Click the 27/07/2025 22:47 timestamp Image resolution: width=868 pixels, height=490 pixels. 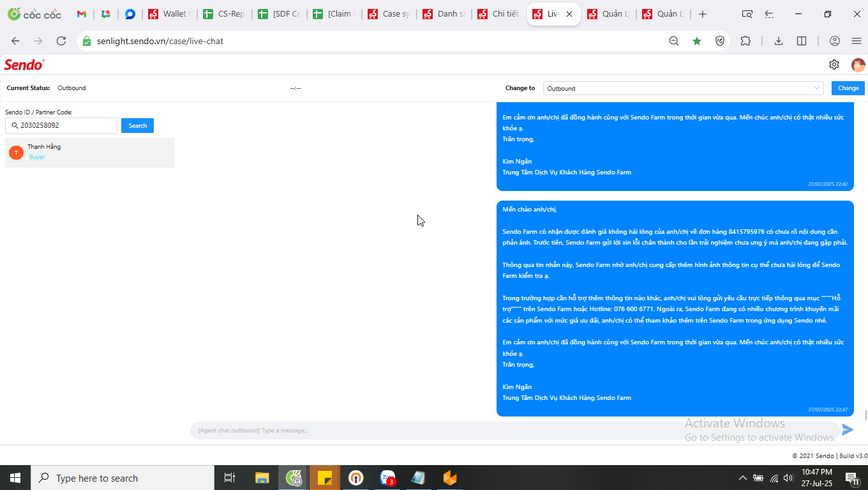(x=828, y=410)
